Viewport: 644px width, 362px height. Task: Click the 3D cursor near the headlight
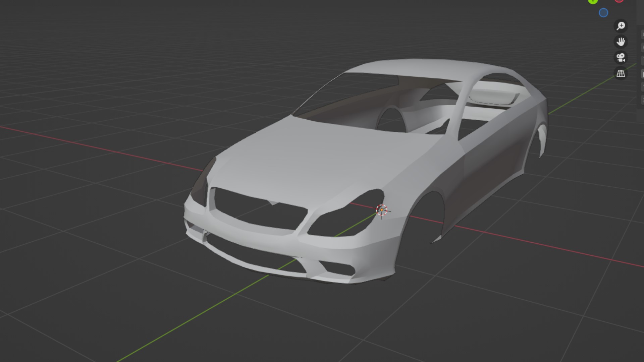point(381,210)
